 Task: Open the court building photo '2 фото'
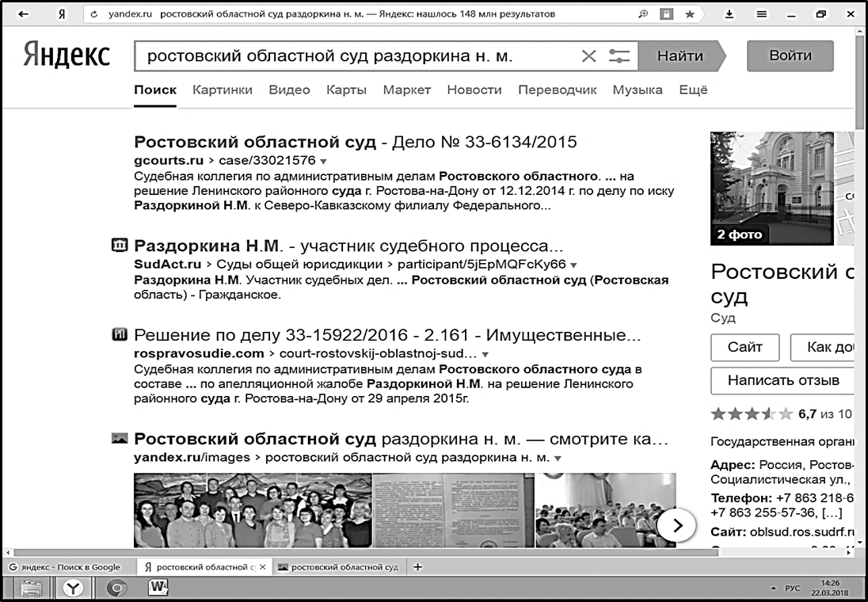point(771,189)
